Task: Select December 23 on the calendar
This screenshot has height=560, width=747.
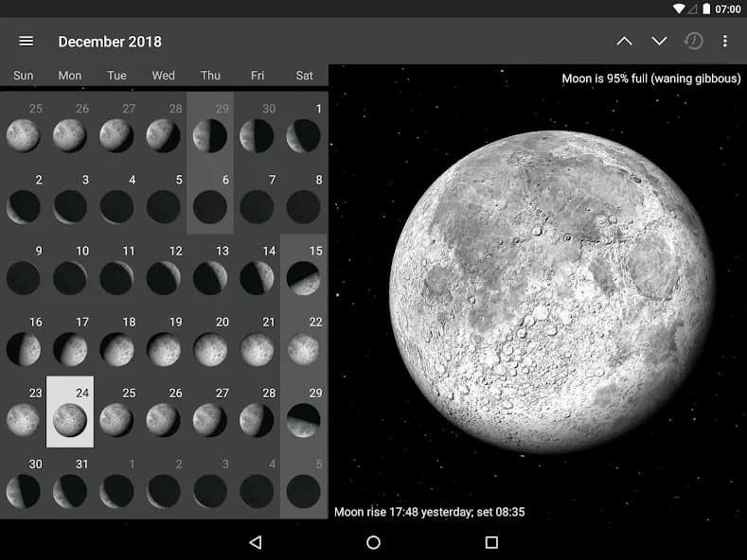Action: [24, 411]
